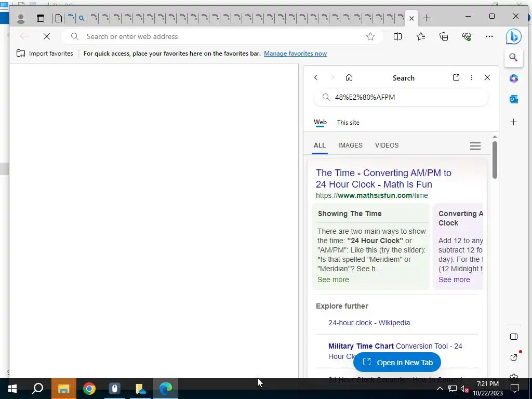Expand See more under Converting card
The height and width of the screenshot is (399, 532).
pyautogui.click(x=454, y=280)
